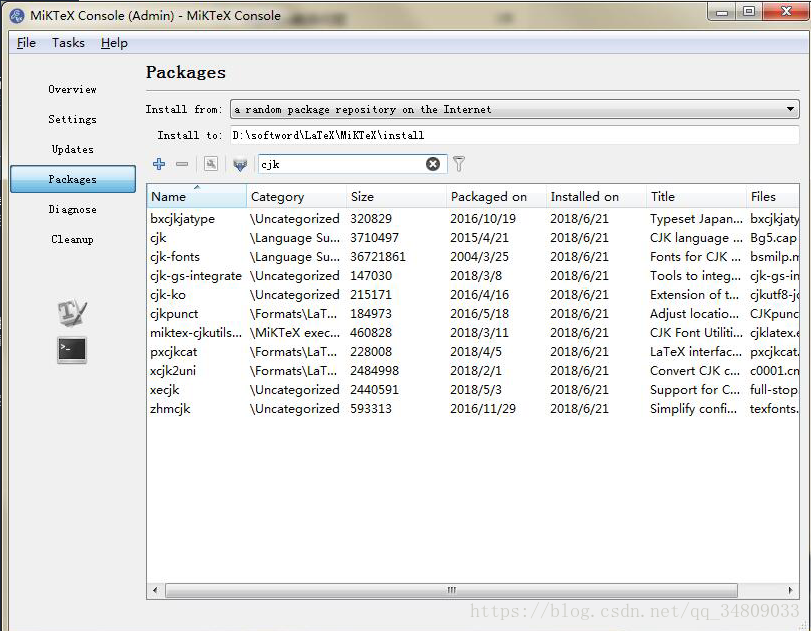Image resolution: width=811 pixels, height=631 pixels.
Task: Select the miktex-cjkutils package row
Action: pyautogui.click(x=473, y=333)
